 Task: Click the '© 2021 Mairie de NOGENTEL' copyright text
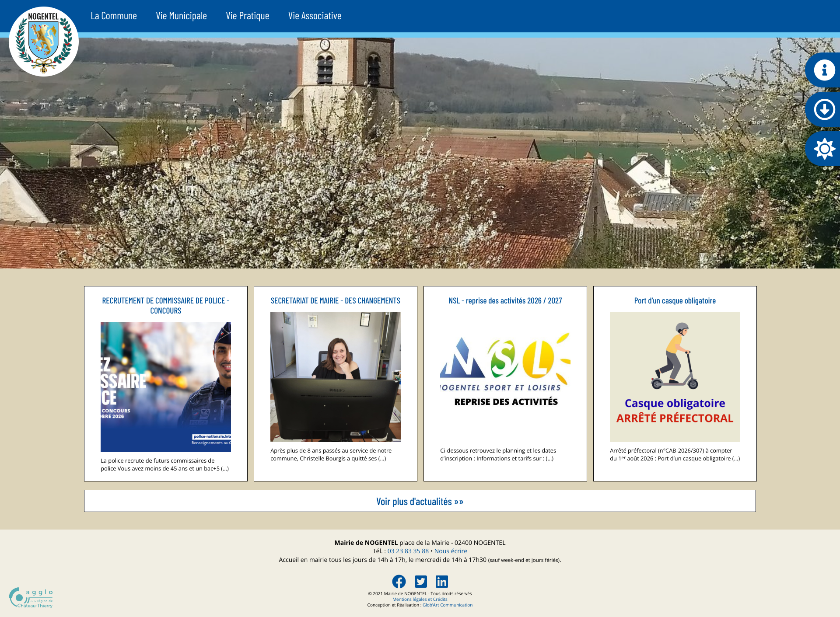[x=420, y=594]
